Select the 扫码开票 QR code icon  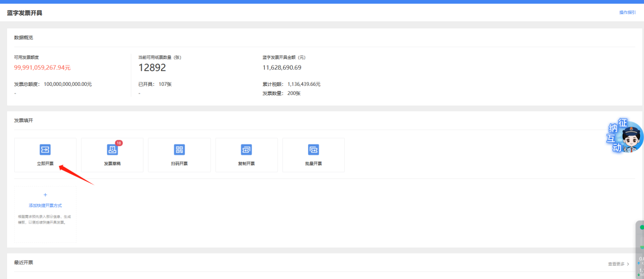179,149
